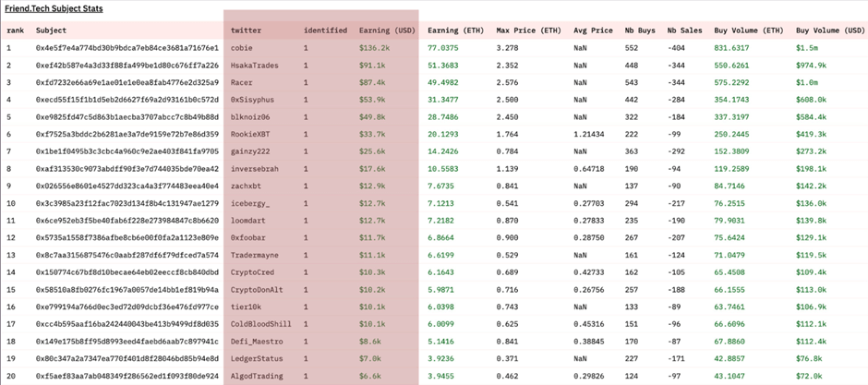Select HsakaTrades' $91.1k USD earning
Image resolution: width=868 pixels, height=385 pixels.
(x=370, y=66)
